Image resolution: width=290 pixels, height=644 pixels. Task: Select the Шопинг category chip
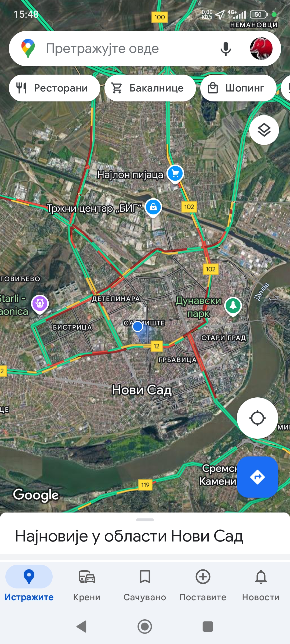click(x=238, y=88)
